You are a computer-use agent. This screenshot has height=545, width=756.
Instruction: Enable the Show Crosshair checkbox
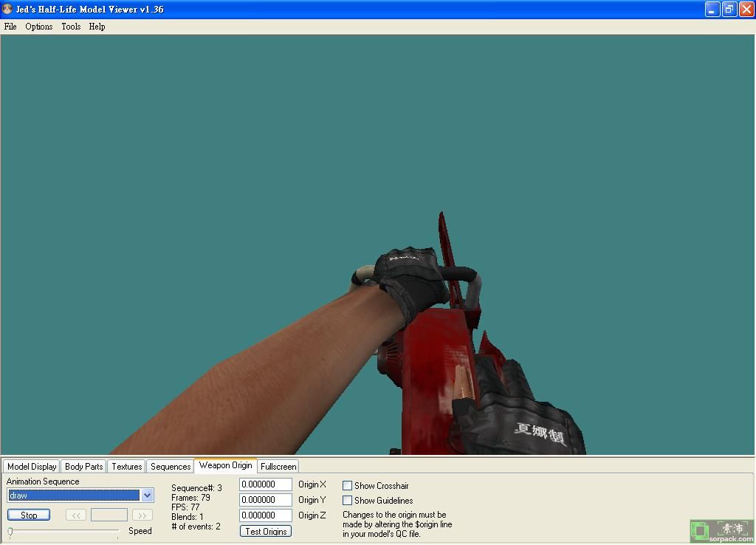[x=347, y=486]
